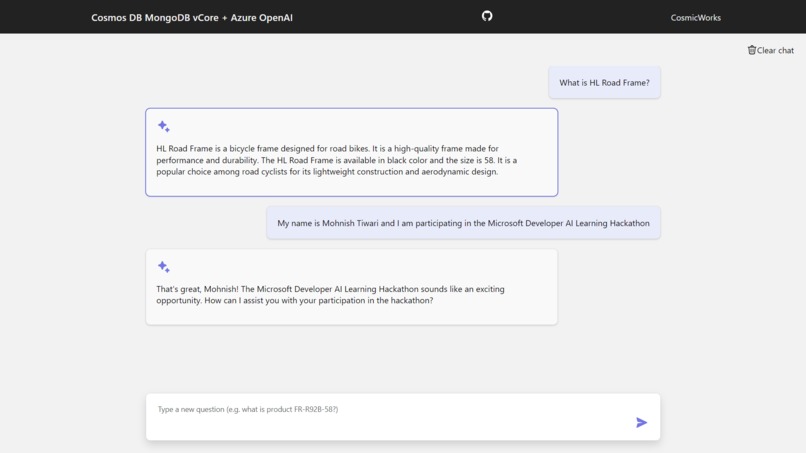Click the 'That's great, Mohnish!' response text
This screenshot has height=453, width=806.
pyautogui.click(x=331, y=295)
